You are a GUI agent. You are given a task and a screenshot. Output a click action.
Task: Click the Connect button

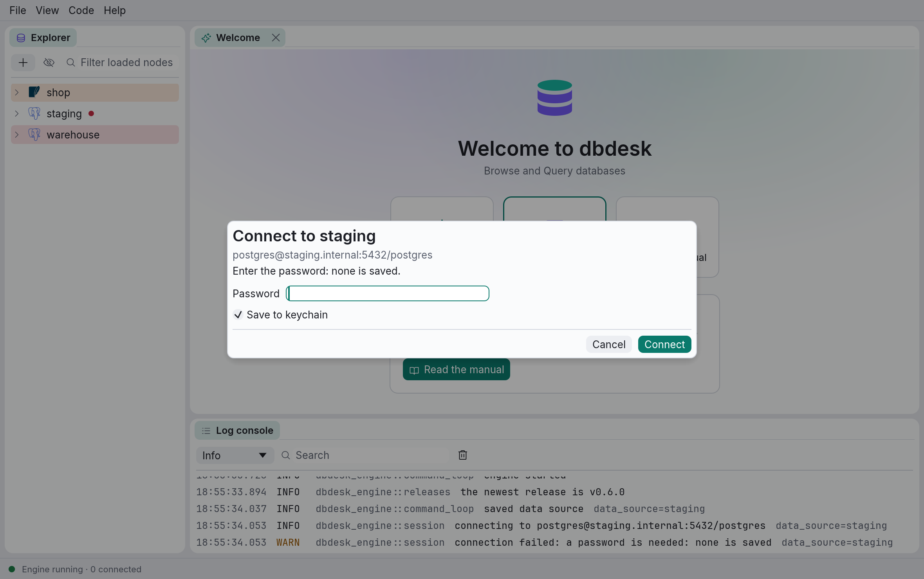pos(664,344)
